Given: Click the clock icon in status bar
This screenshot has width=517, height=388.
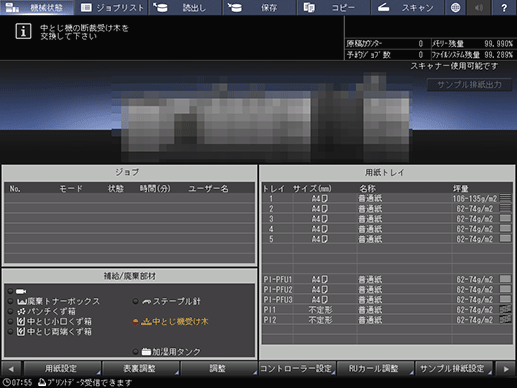Looking at the screenshot, I should [6, 382].
